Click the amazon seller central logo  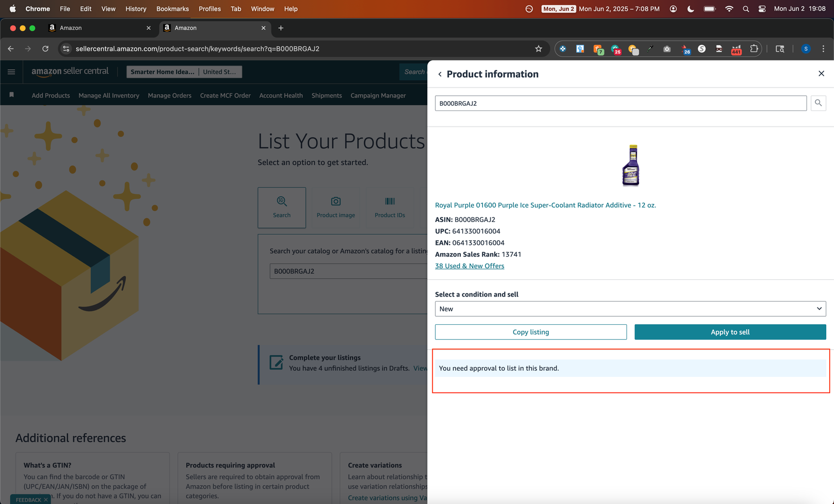pyautogui.click(x=70, y=71)
